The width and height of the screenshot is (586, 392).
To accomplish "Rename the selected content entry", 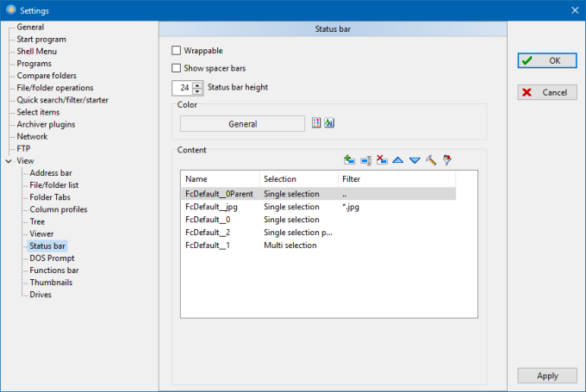I will tap(366, 160).
